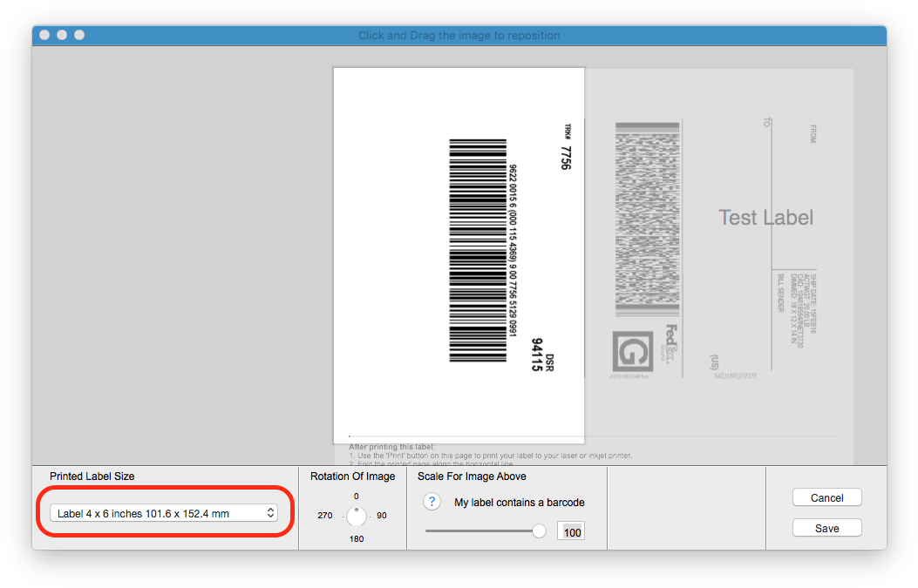Click the blue question mark help icon
This screenshot has width=918, height=588.
pos(432,502)
